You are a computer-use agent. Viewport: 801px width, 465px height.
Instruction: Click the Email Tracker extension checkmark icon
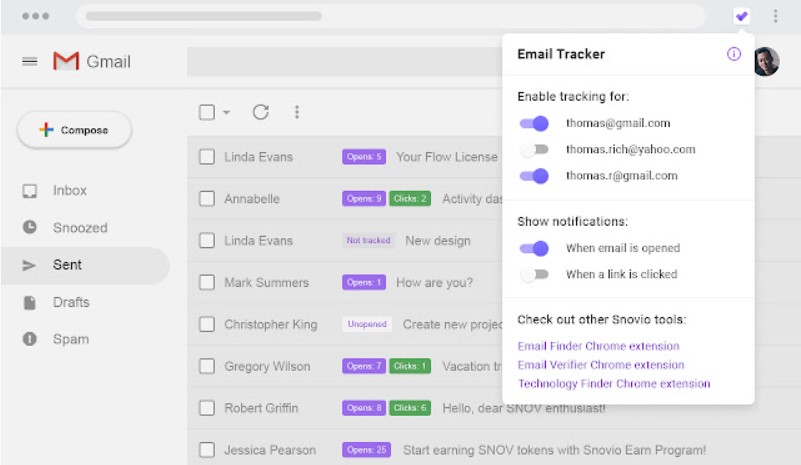click(742, 16)
